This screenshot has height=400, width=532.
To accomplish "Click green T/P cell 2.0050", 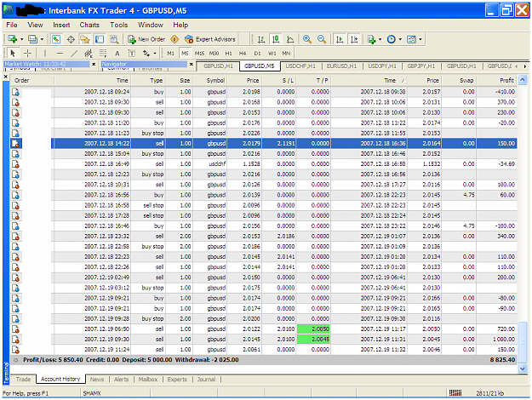I will (x=313, y=329).
